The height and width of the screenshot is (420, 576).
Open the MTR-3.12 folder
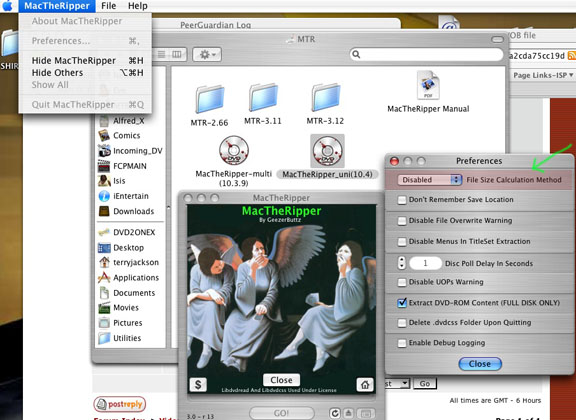click(x=325, y=97)
